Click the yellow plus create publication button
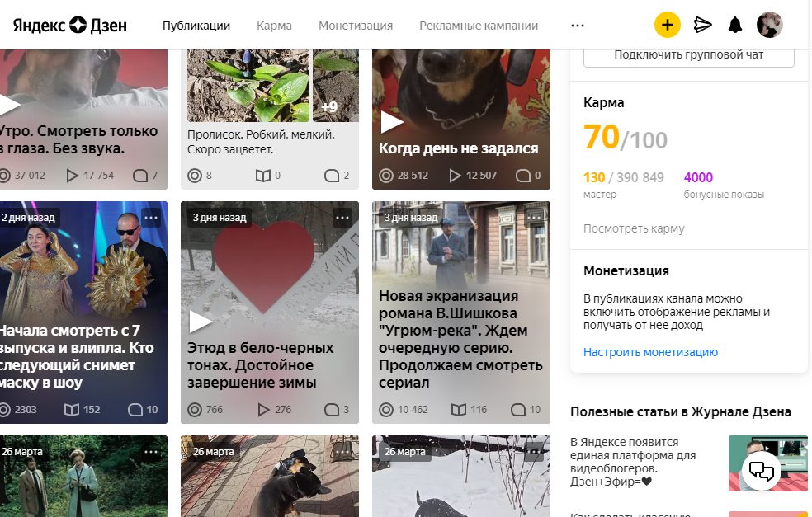The image size is (812, 517). coord(667,25)
